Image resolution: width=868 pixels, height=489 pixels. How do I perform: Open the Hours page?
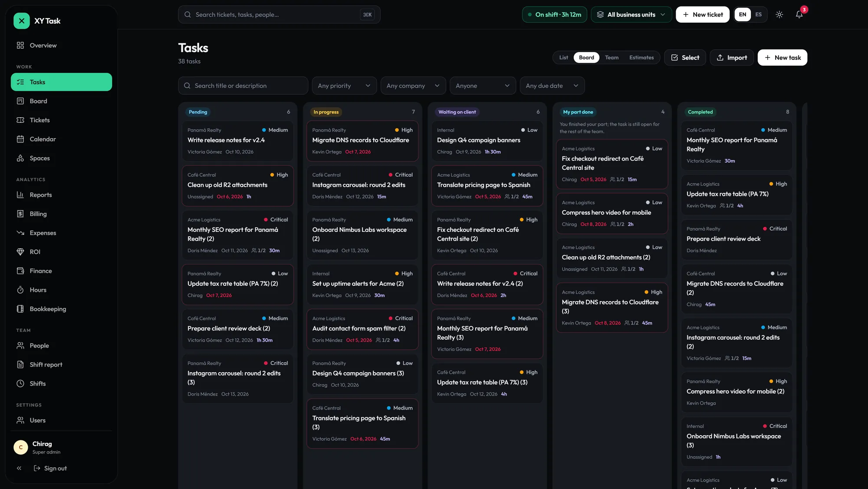61,290
